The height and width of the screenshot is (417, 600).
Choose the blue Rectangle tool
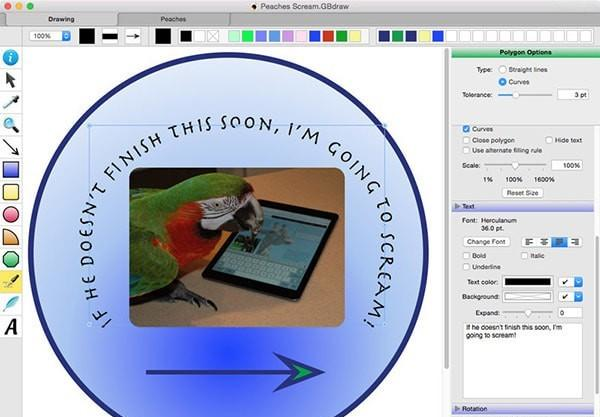coord(12,169)
